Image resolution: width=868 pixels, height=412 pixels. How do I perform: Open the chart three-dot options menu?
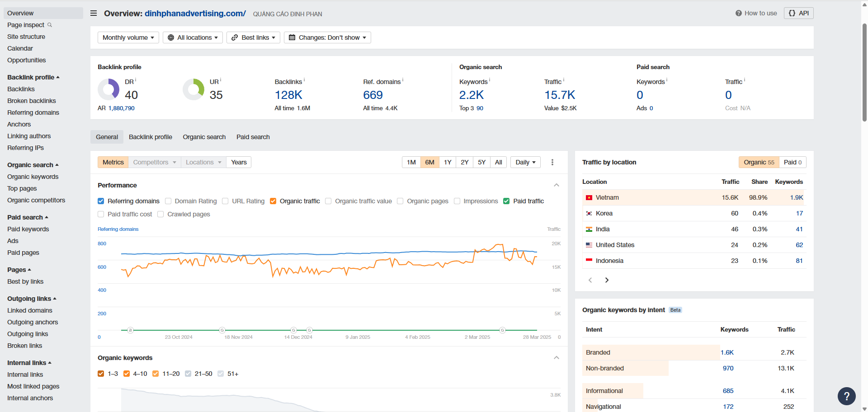pos(552,162)
